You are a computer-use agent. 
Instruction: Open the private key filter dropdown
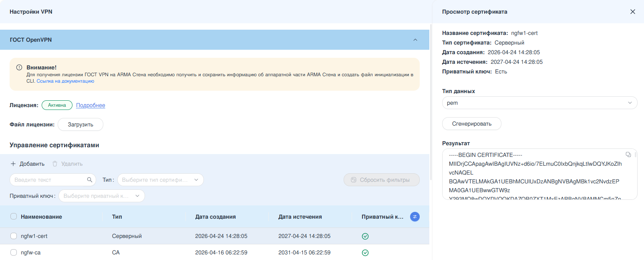(x=102, y=196)
